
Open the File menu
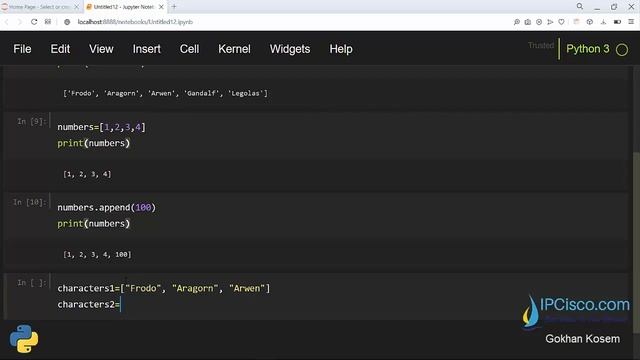pyautogui.click(x=22, y=49)
